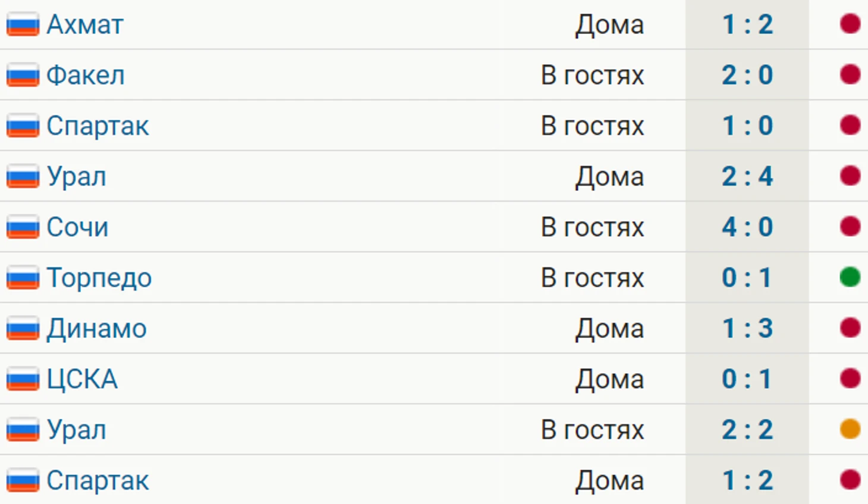Open the Торпедо team page
Viewport: 868px width, 504px height.
pos(99,278)
